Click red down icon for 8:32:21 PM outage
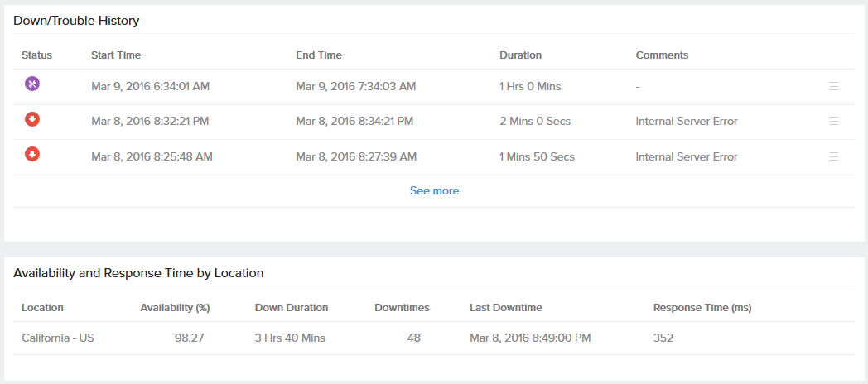This screenshot has height=384, width=868. click(x=32, y=119)
